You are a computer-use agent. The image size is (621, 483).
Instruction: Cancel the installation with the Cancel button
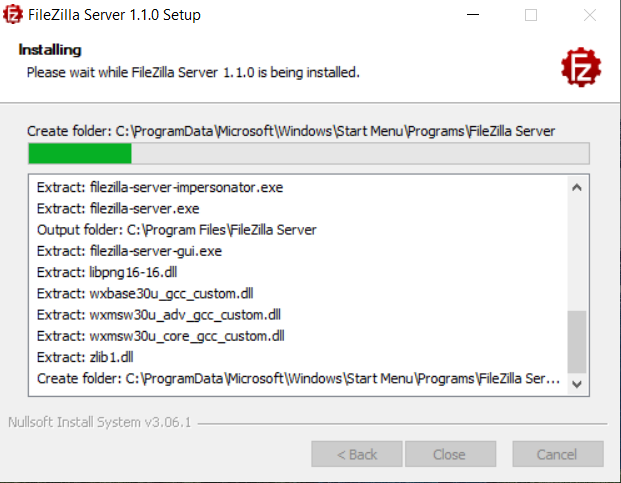click(x=557, y=454)
